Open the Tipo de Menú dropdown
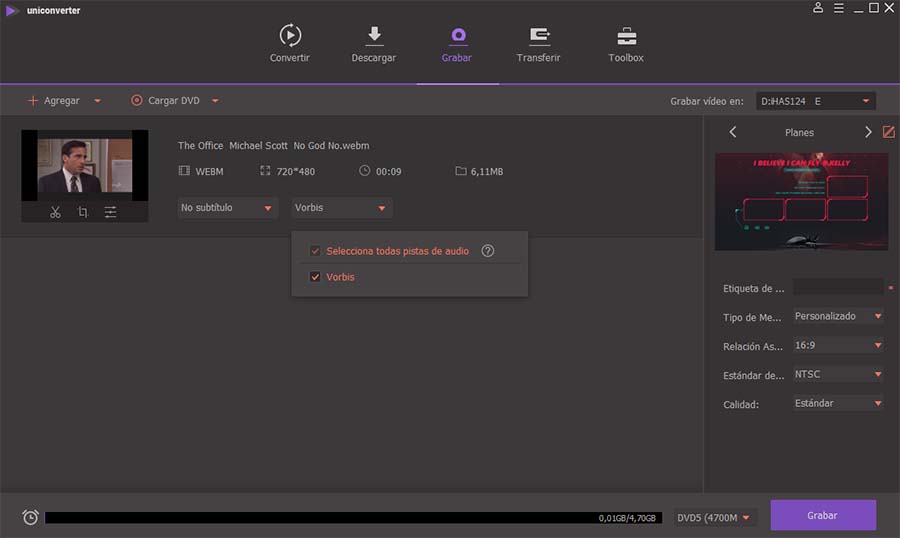900x538 pixels. point(838,316)
